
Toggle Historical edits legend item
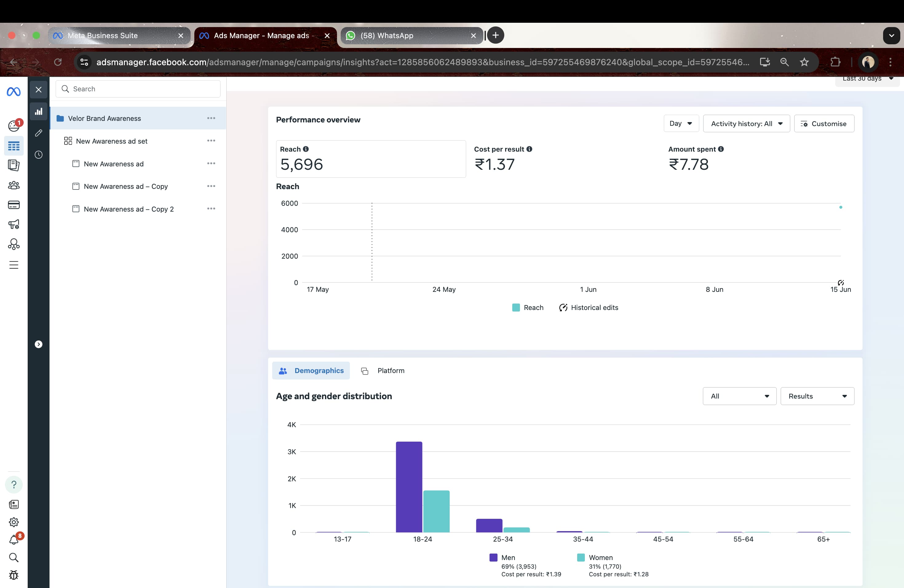point(588,308)
